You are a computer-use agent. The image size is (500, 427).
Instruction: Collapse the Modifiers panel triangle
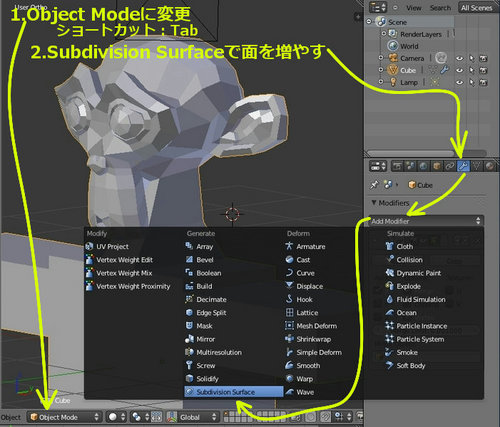pos(374,202)
